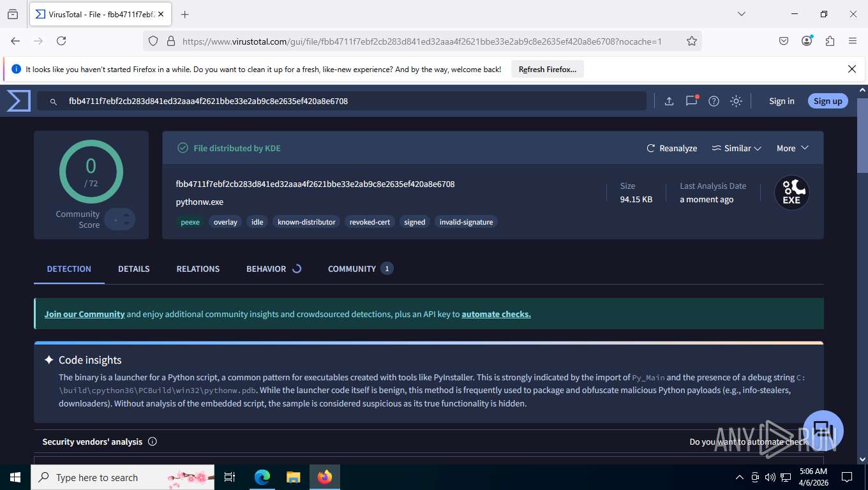The width and height of the screenshot is (868, 490).
Task: Click the info icon beside Security vendors' analysis
Action: pos(152,442)
